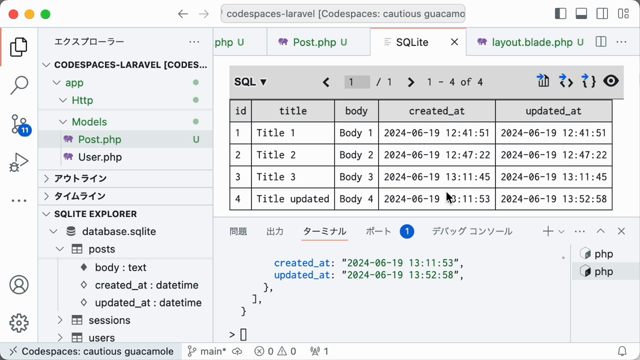
Task: Switch to the Post.php editor tab
Action: click(313, 42)
